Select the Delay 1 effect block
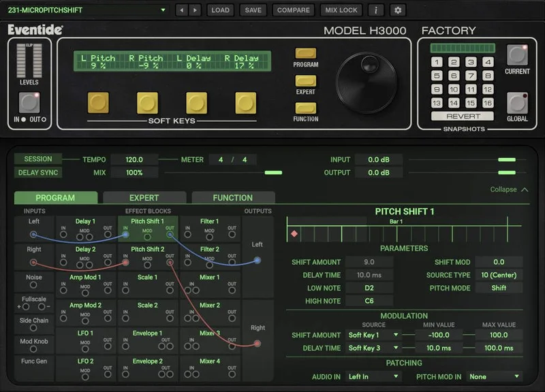The image size is (545, 392). click(86, 229)
